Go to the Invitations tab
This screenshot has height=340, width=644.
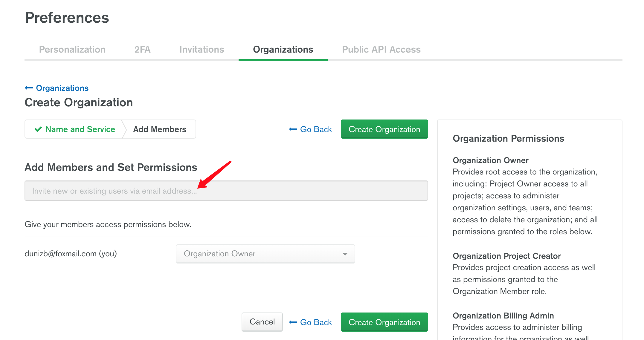(202, 49)
